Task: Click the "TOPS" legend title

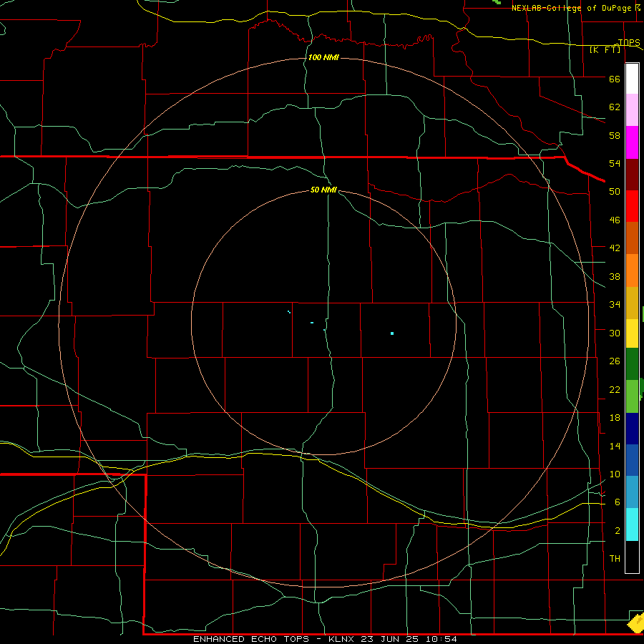Action: [x=629, y=42]
